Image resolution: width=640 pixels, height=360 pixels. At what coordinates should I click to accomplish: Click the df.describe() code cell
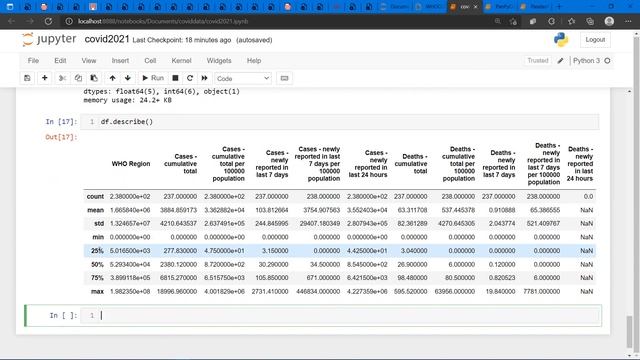point(340,122)
